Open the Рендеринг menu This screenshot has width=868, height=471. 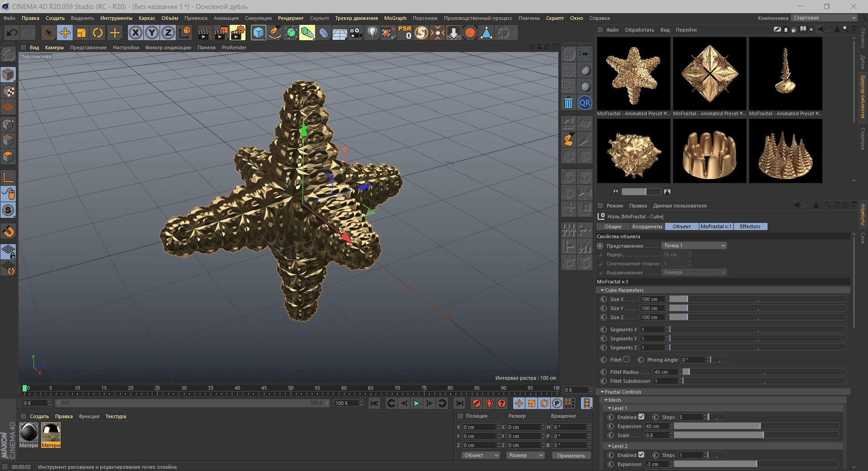291,18
